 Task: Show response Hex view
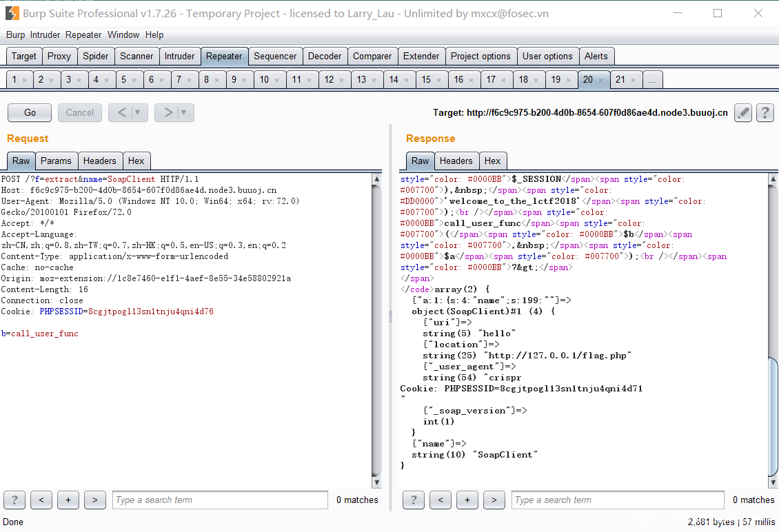coord(492,161)
